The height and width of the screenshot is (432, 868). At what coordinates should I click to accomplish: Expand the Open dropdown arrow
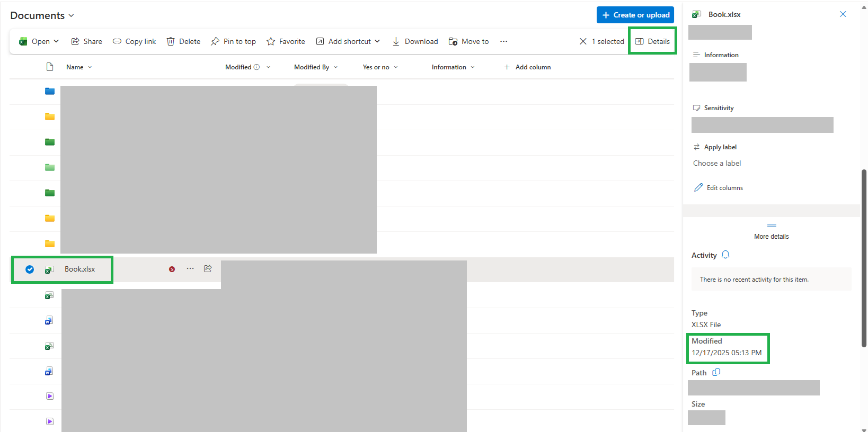[56, 41]
